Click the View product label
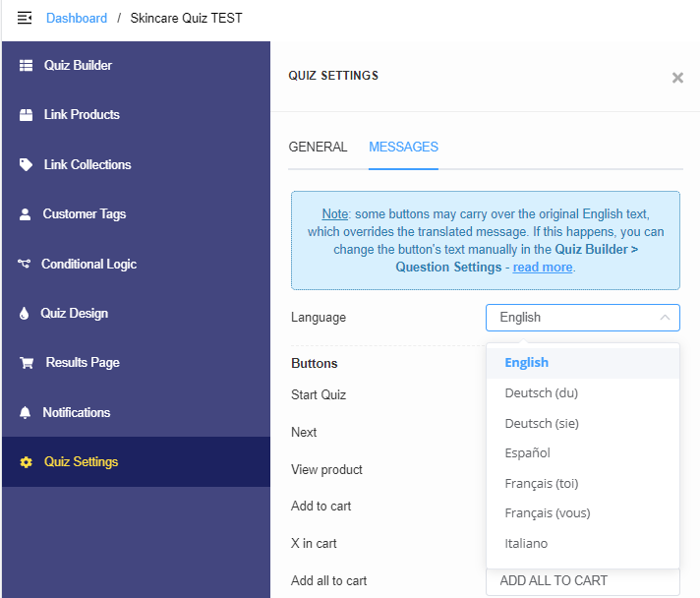 (326, 469)
